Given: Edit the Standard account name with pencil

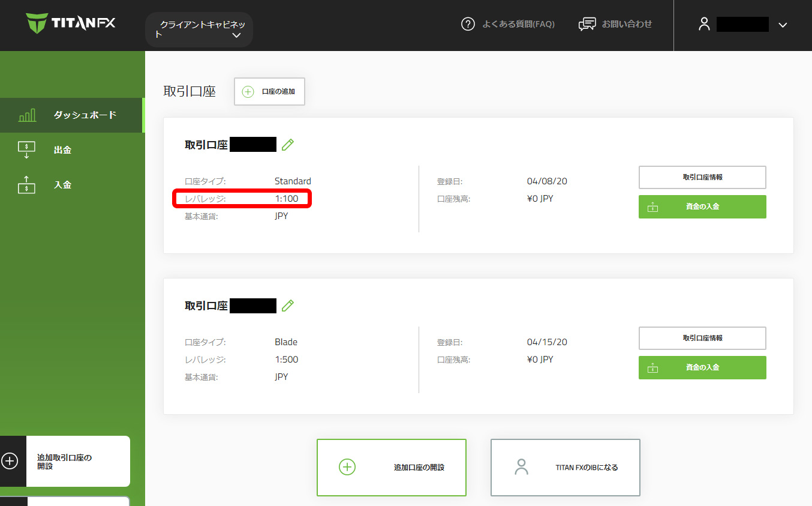Looking at the screenshot, I should point(288,144).
